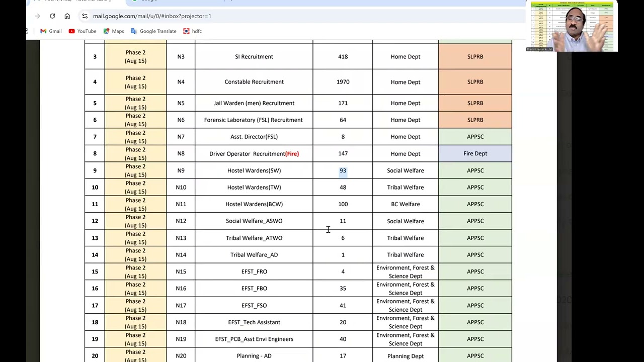Click 'Phase 2 (Aug 15)' in row 3
Viewport: 644px width, 362px height.
click(x=136, y=57)
